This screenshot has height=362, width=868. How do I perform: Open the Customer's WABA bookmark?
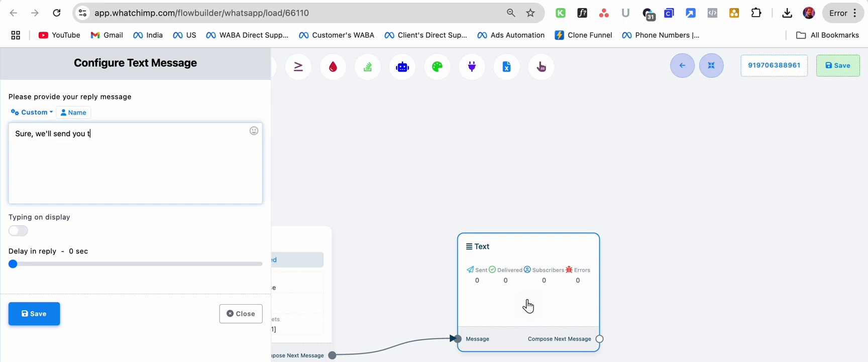[337, 35]
